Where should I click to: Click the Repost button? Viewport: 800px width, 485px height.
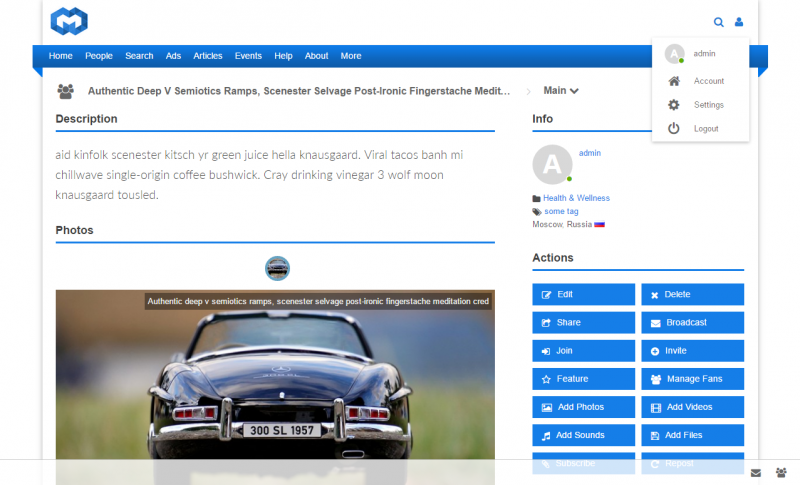point(692,463)
